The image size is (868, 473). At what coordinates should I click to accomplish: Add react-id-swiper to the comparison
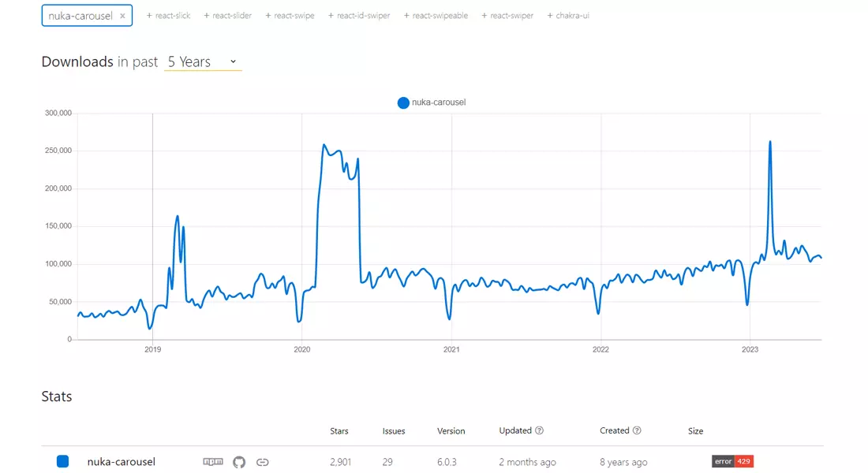359,16
